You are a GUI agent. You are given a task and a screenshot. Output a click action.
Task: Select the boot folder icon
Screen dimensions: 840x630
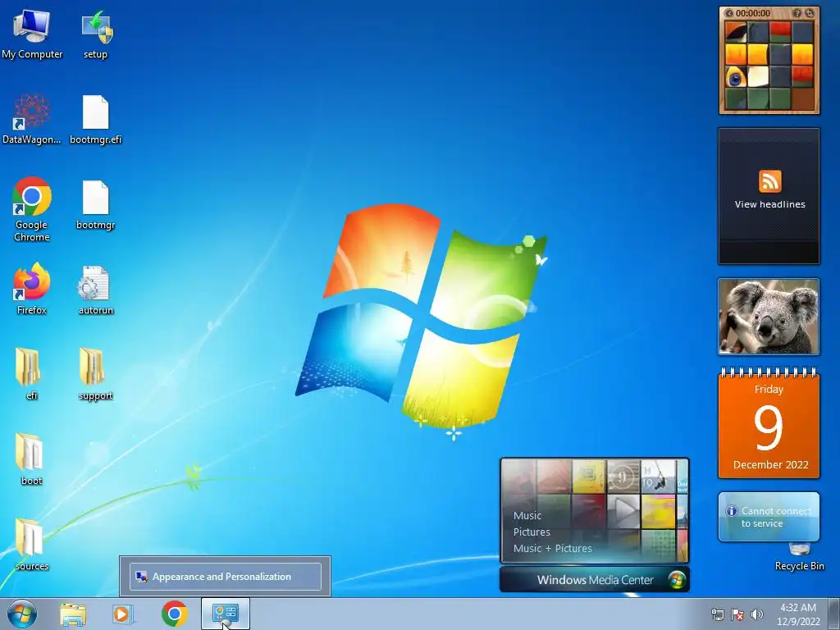coord(30,459)
